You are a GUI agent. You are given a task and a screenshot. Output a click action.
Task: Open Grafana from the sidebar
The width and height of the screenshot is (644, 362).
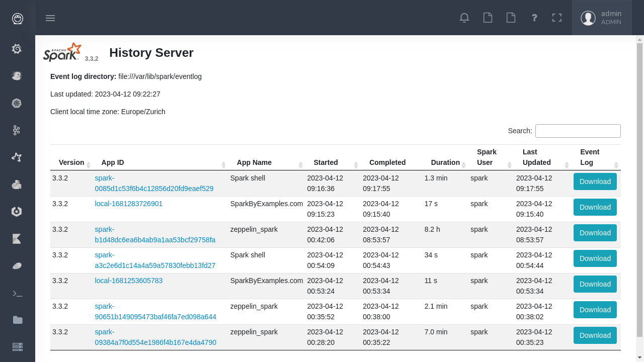[17, 49]
